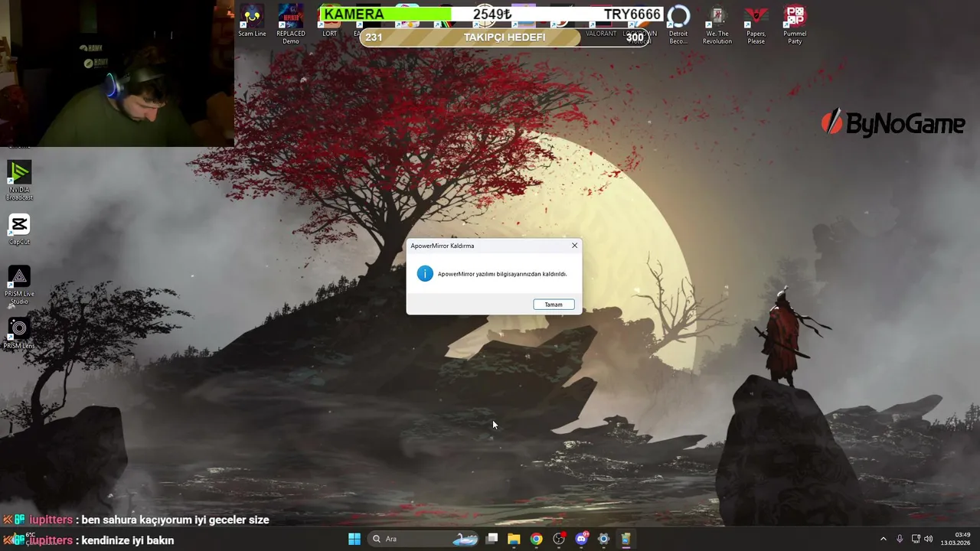980x551 pixels.
Task: Click the green KAMERA donation bar
Action: 386,14
